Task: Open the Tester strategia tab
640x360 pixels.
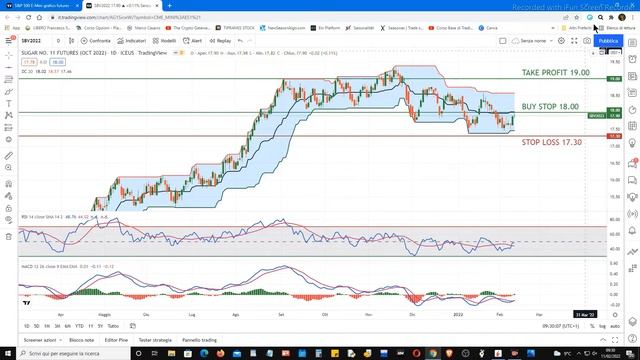Action: pos(155,340)
